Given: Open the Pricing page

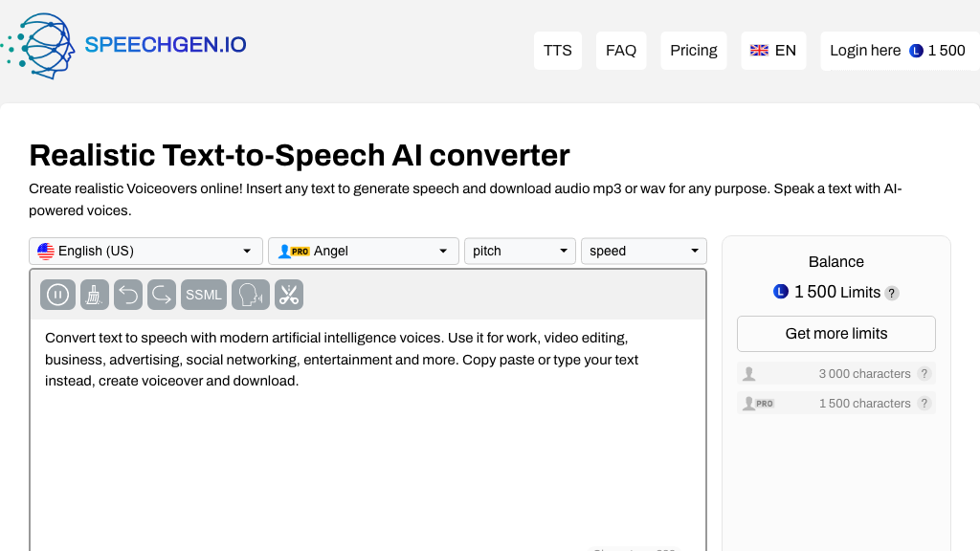Looking at the screenshot, I should [693, 50].
